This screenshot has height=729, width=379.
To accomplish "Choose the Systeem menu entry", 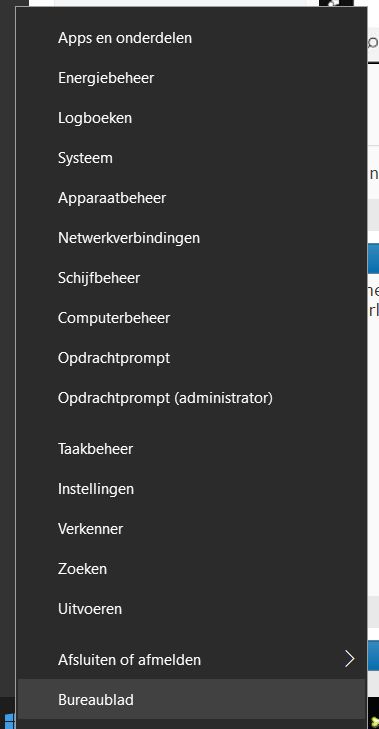I will tap(191, 158).
